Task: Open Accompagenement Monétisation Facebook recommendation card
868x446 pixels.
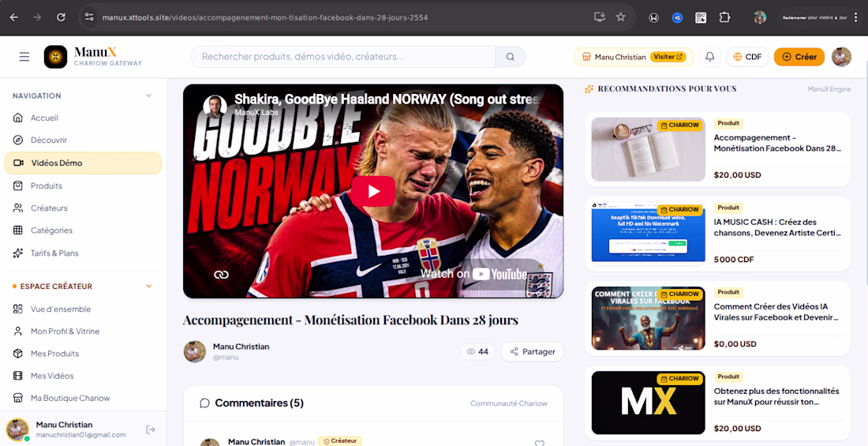Action: pos(717,149)
